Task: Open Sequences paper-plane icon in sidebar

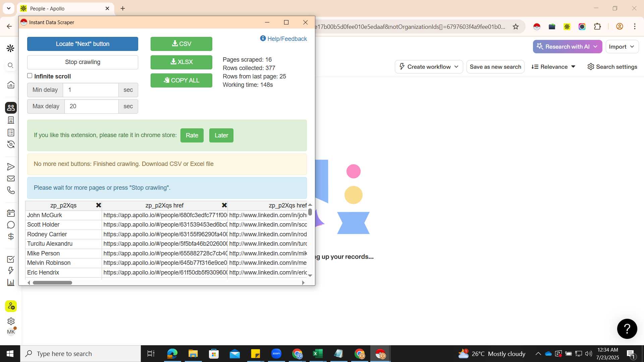Action: pyautogui.click(x=11, y=167)
